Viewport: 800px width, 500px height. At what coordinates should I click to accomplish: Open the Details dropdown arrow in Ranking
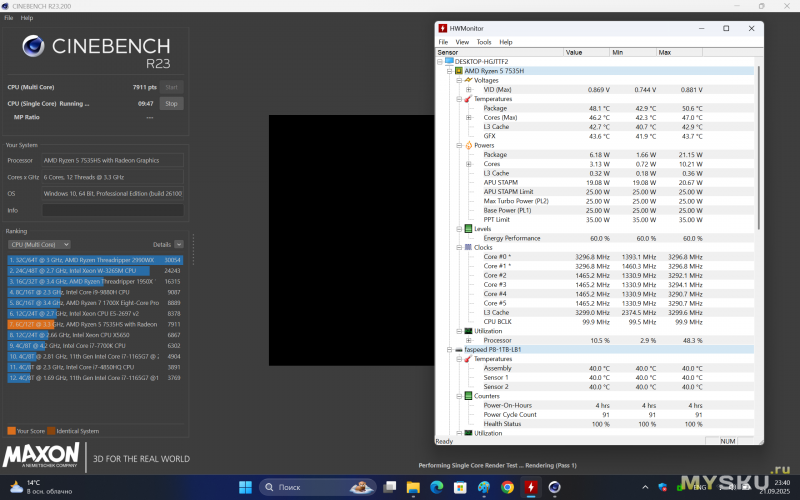click(x=179, y=244)
